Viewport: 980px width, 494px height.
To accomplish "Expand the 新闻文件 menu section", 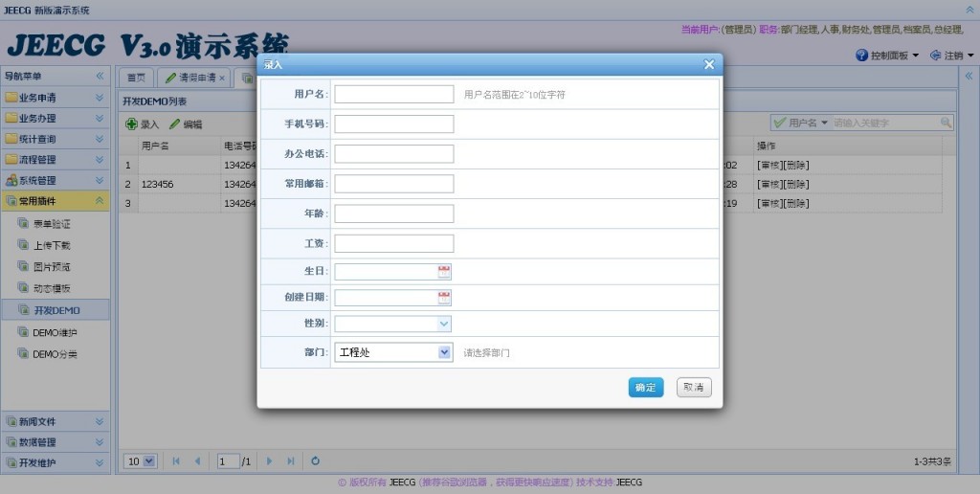I will pos(55,421).
